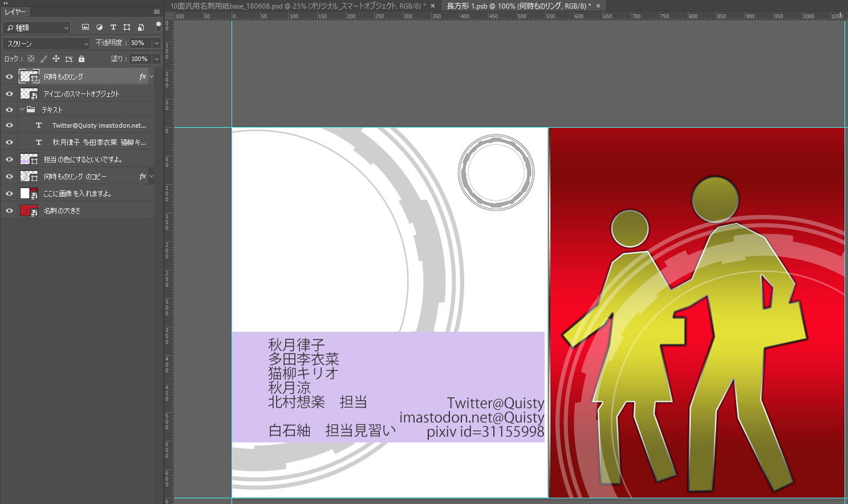
Task: Lock all with the padlock icon
Action: point(82,59)
